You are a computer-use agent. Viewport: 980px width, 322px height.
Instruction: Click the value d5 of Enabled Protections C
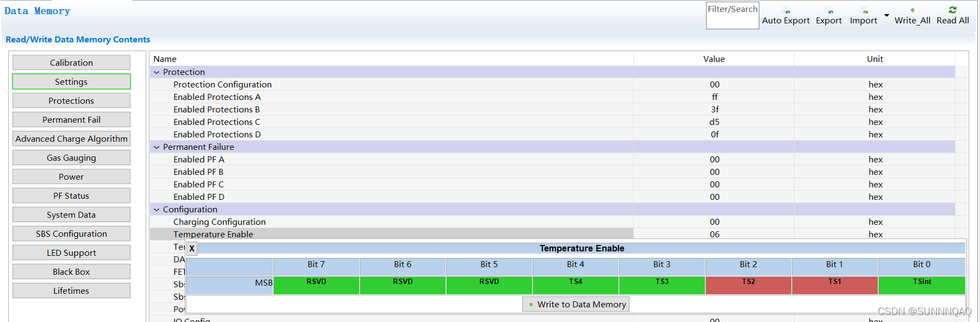pyautogui.click(x=714, y=122)
